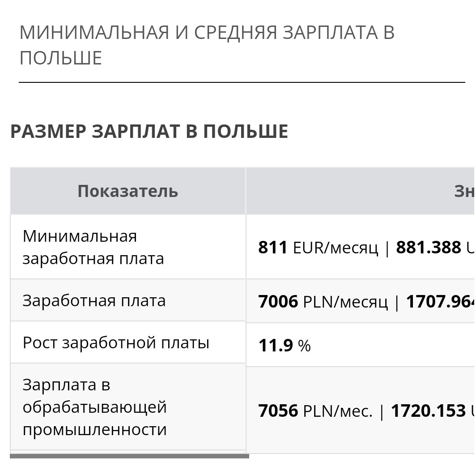Screen dimensions: 476x462
Task: Click the 881.388 value in the minimum wage row
Action: point(428,247)
